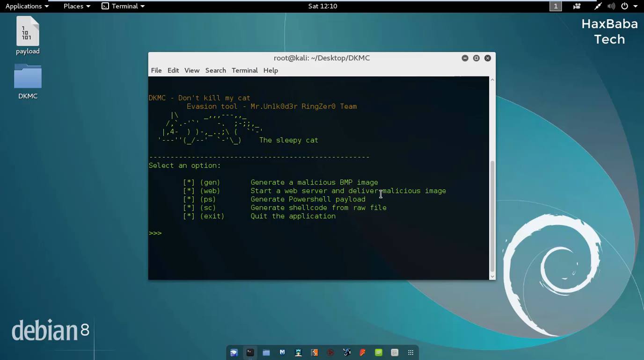The height and width of the screenshot is (360, 644).
Task: Minimize the terminal window
Action: tap(465, 58)
